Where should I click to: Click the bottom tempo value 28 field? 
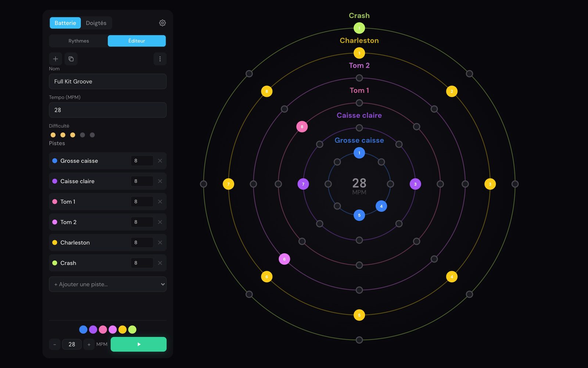point(72,344)
